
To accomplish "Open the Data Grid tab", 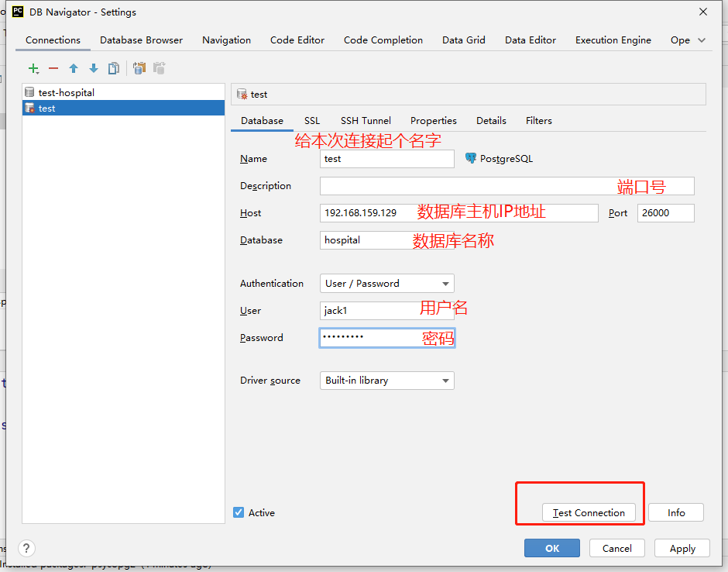I will [464, 40].
